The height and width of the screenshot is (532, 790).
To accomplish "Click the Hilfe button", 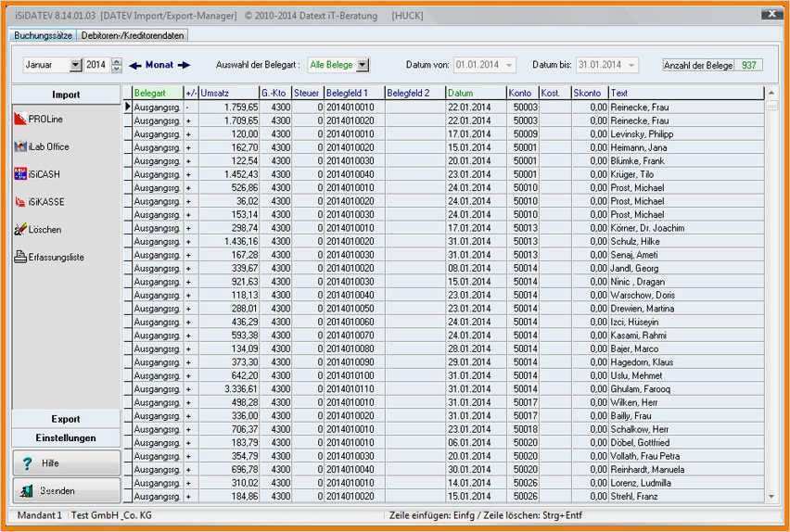I will click(x=66, y=463).
